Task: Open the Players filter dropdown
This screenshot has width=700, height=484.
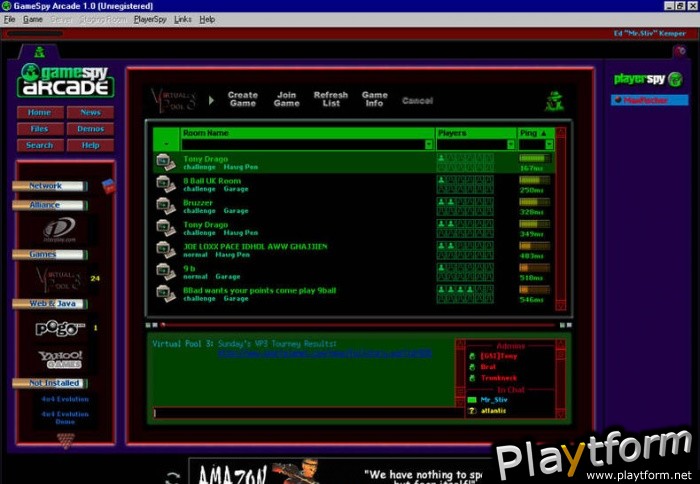Action: 511,145
